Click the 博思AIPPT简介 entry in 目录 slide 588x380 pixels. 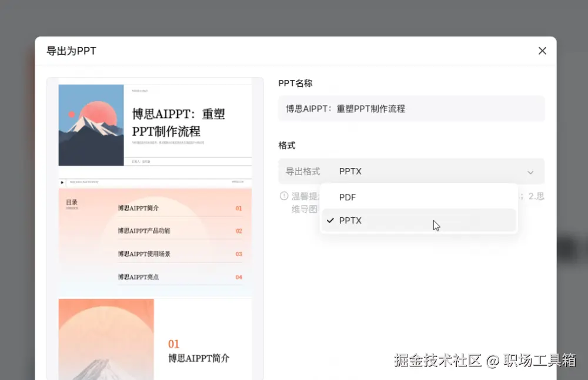click(138, 208)
